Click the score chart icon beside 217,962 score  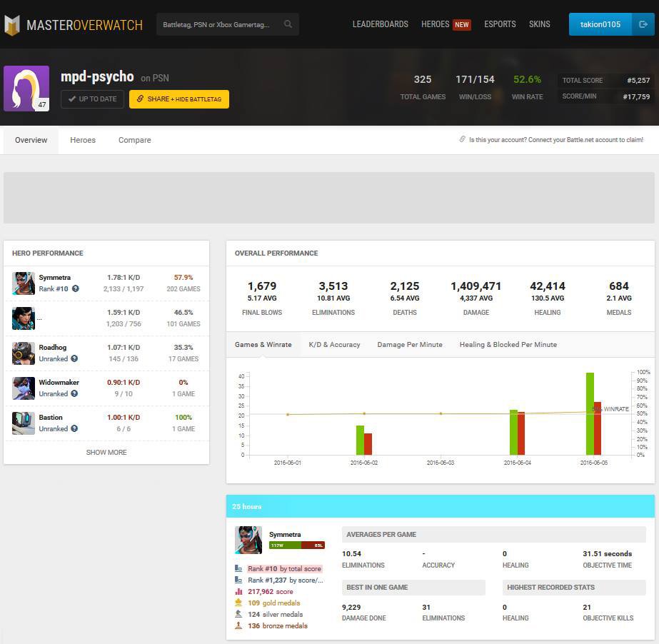tap(238, 591)
